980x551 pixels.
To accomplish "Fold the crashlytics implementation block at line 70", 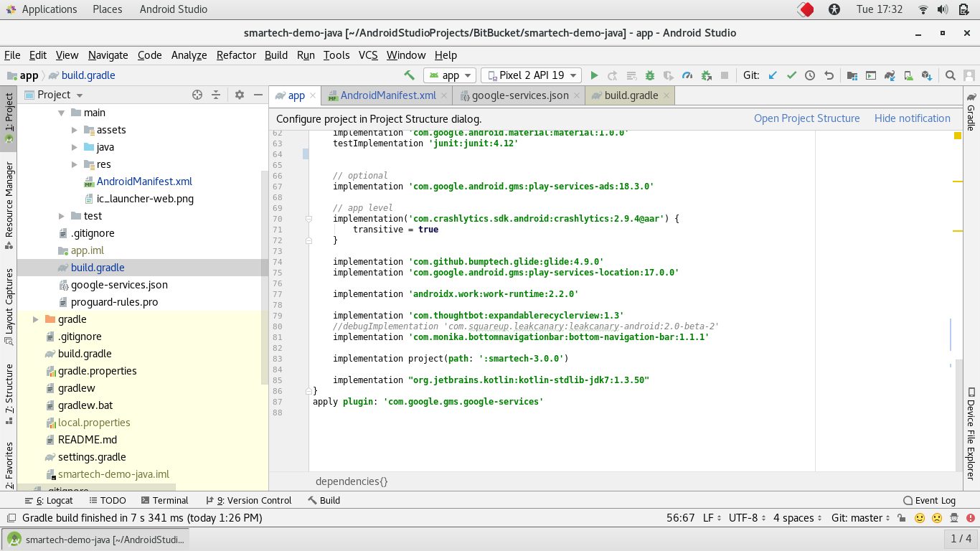I will (x=309, y=219).
